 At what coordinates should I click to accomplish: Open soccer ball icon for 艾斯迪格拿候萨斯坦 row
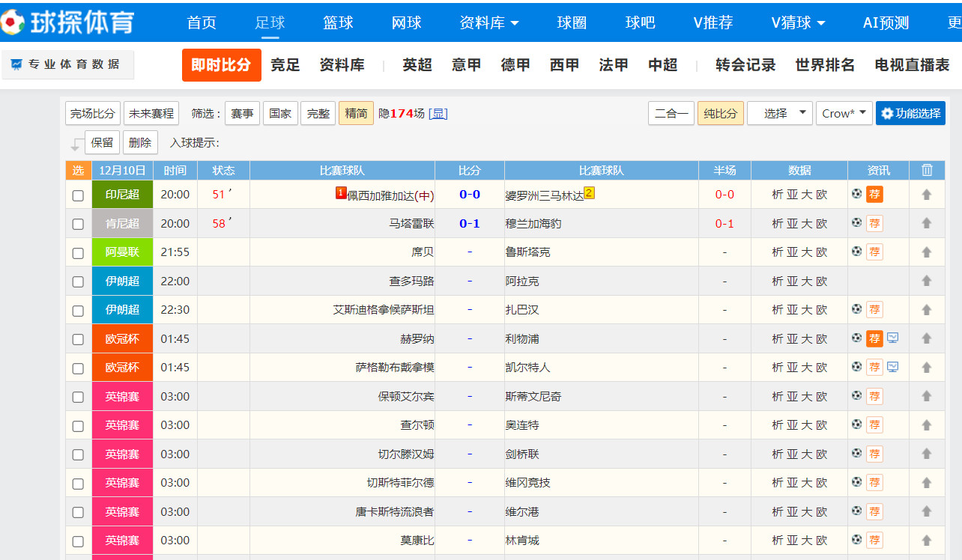tap(857, 309)
